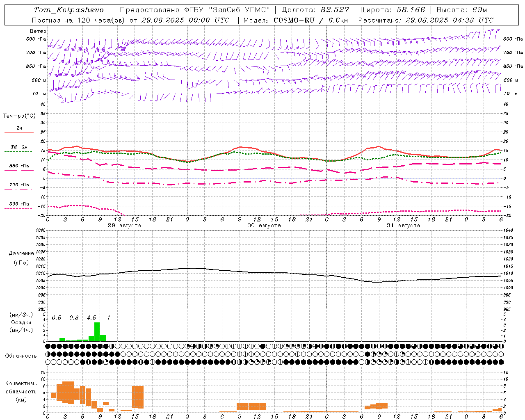Viewport: 525px width, 420px height.
Task: Click the solid red line sample under "2м" legend
Action: point(19,132)
